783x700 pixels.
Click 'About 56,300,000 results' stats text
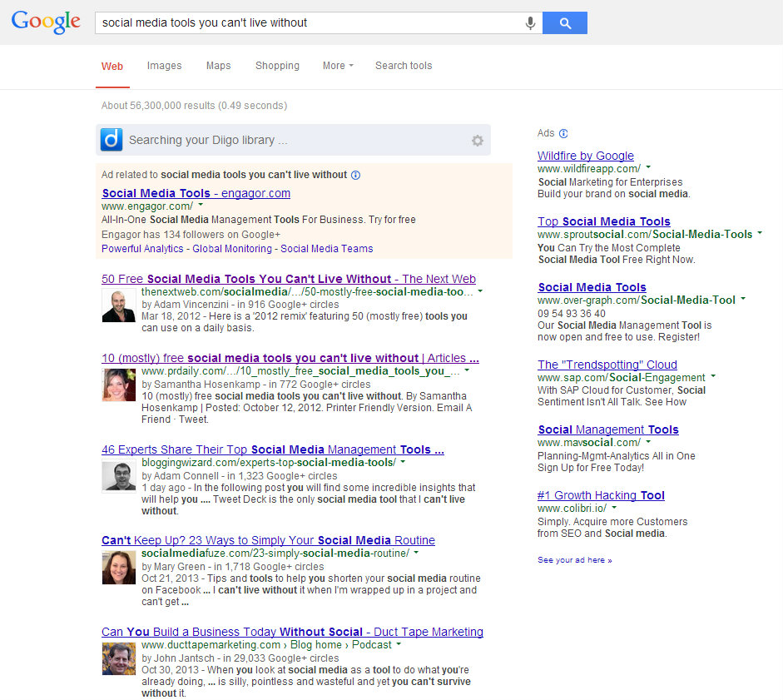click(x=194, y=106)
